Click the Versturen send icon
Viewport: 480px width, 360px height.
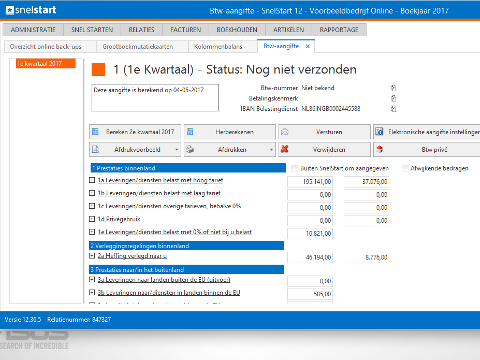click(x=285, y=132)
